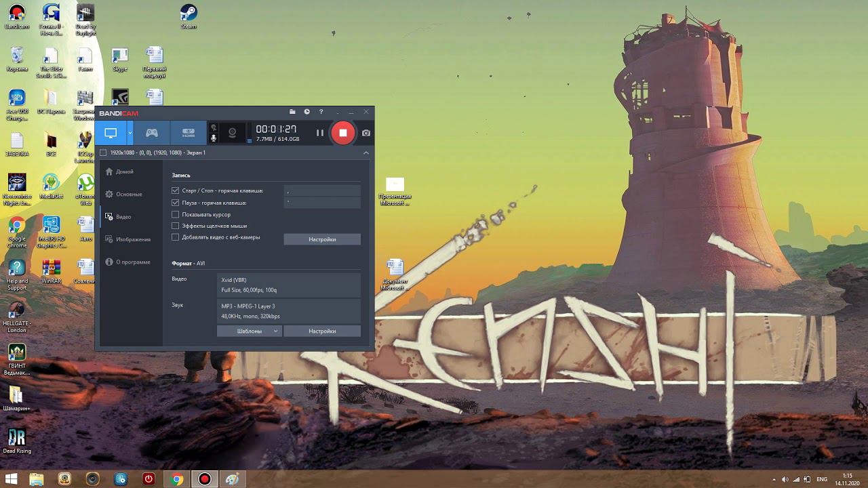
Task: Collapse the recording area bar chevron
Action: [366, 152]
